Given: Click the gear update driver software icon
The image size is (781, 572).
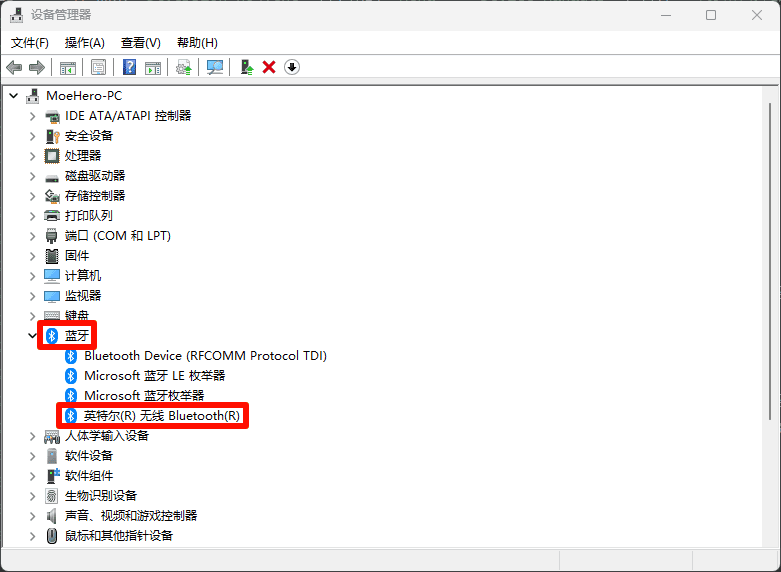Looking at the screenshot, I should [184, 67].
